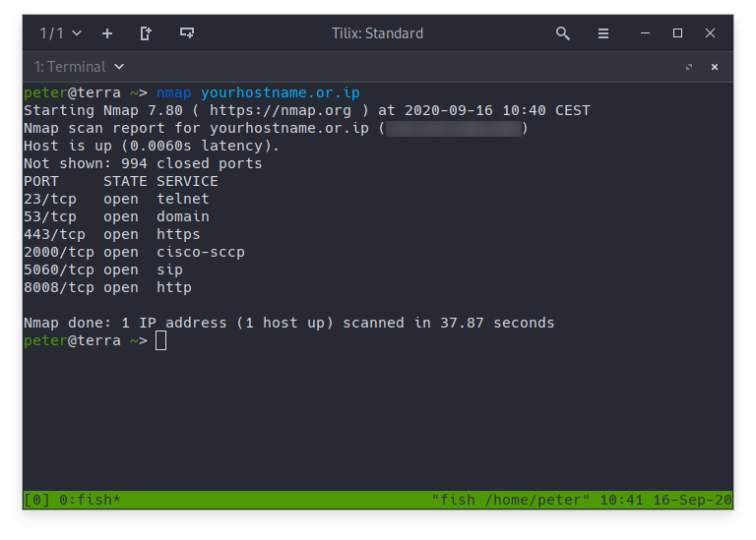Close the Tilix window
Screen dimensions: 756x540
pos(710,32)
